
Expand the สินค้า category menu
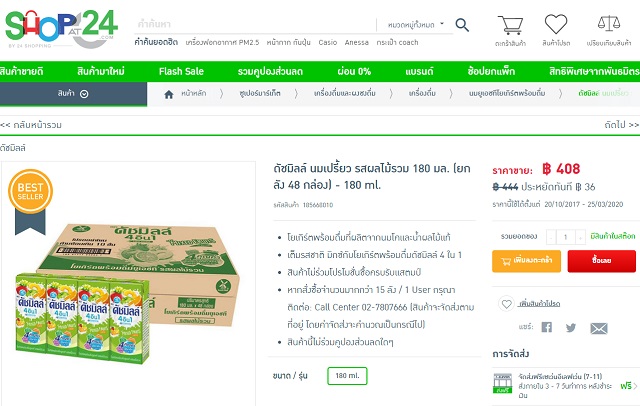tap(73, 94)
